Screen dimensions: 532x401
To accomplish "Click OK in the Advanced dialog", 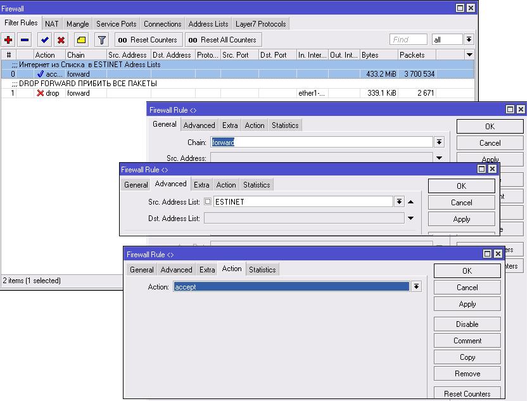I will pyautogui.click(x=462, y=186).
